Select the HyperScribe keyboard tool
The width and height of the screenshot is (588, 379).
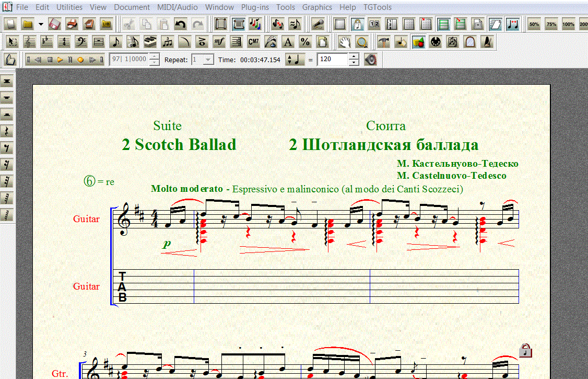150,42
